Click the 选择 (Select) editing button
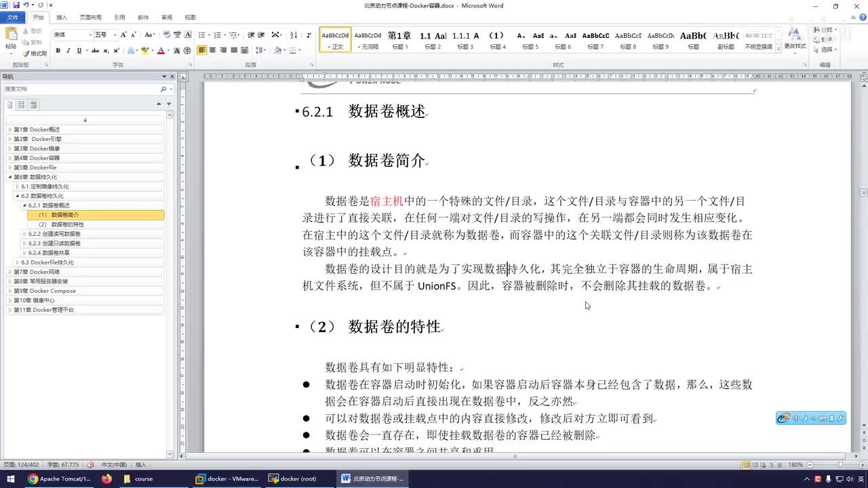Viewport: 868px width, 488px height. point(826,49)
